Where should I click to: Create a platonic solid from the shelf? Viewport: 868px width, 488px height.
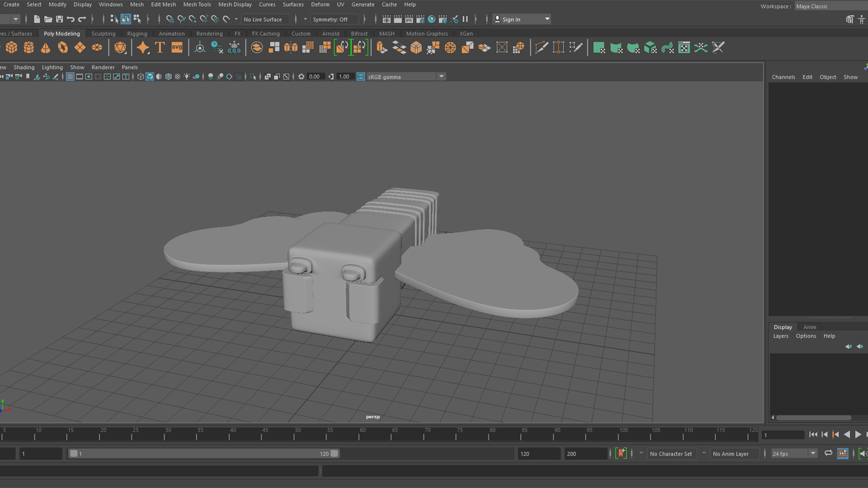point(120,47)
